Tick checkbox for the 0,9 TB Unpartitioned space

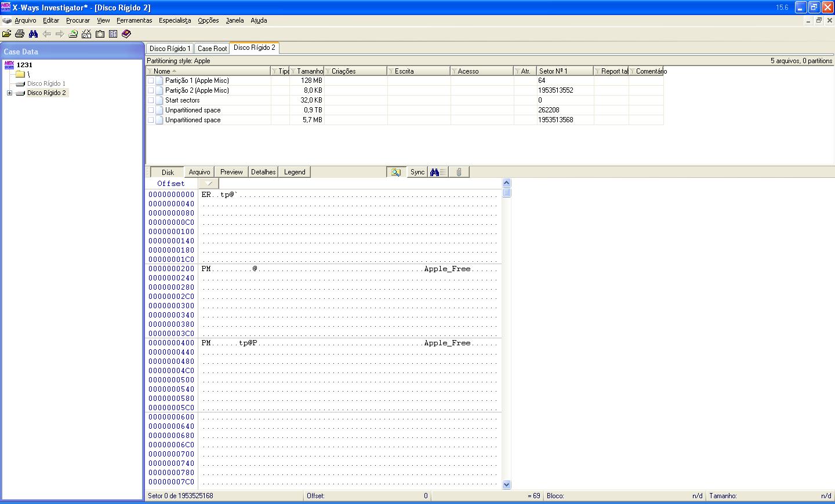click(151, 110)
